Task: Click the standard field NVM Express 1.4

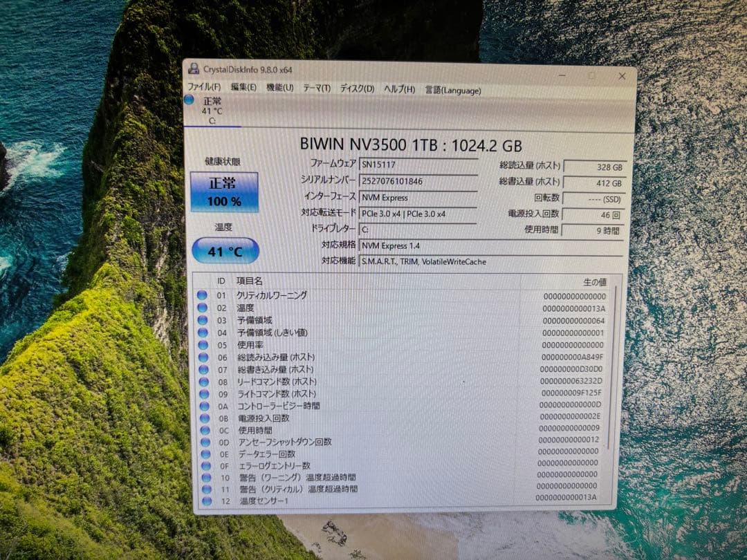Action: [x=490, y=245]
